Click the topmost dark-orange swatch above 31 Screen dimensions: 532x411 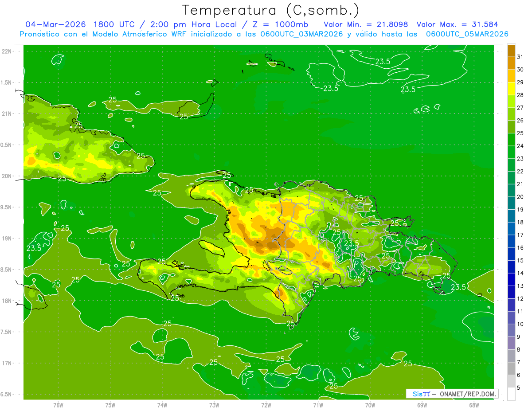point(511,51)
